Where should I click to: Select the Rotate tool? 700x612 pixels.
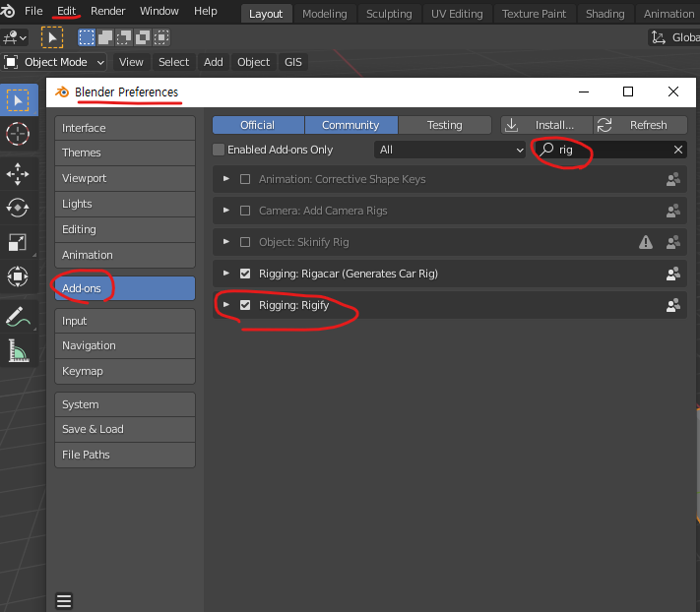coord(18,208)
